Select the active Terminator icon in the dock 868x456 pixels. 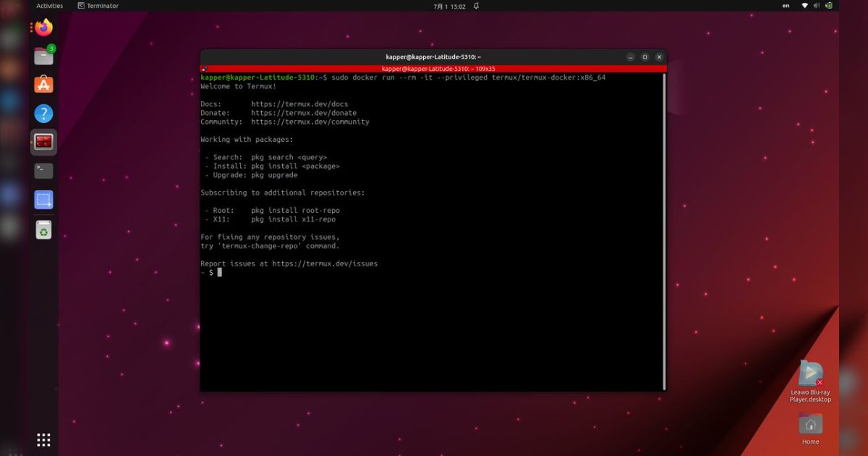43,142
